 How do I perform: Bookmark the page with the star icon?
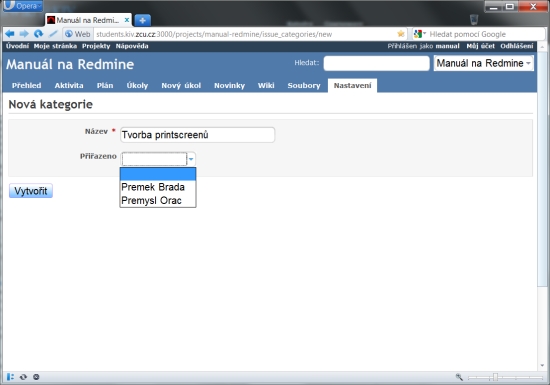pos(401,34)
